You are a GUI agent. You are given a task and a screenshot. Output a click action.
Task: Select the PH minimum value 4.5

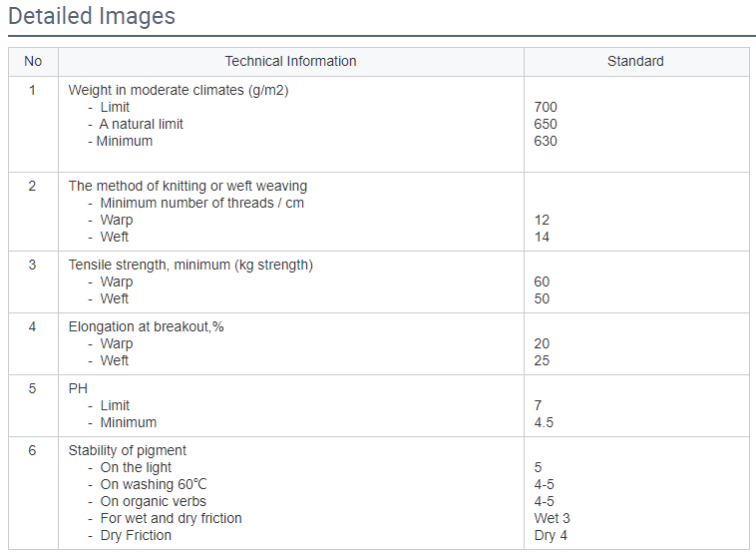544,422
